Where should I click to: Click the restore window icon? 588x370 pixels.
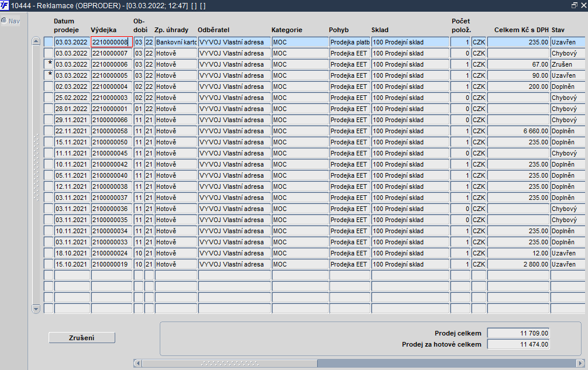coord(574,5)
